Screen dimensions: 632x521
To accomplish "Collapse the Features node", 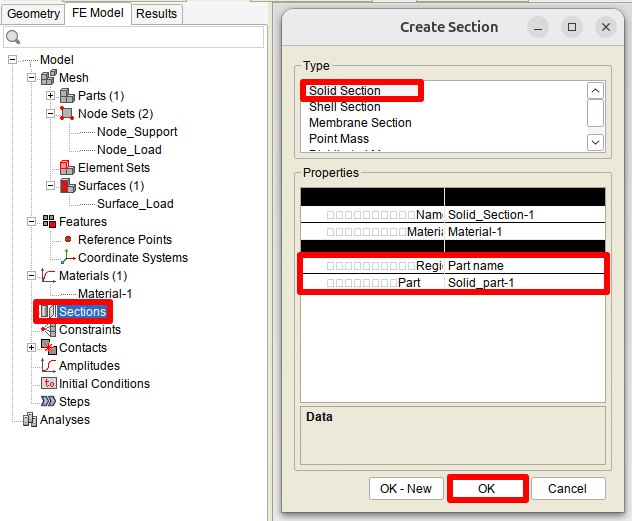I will pyautogui.click(x=31, y=222).
